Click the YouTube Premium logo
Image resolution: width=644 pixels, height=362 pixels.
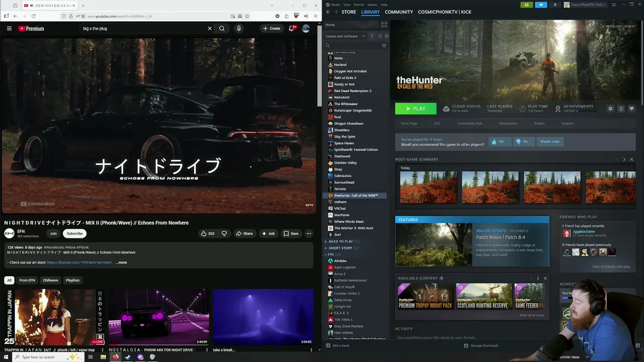click(31, 29)
